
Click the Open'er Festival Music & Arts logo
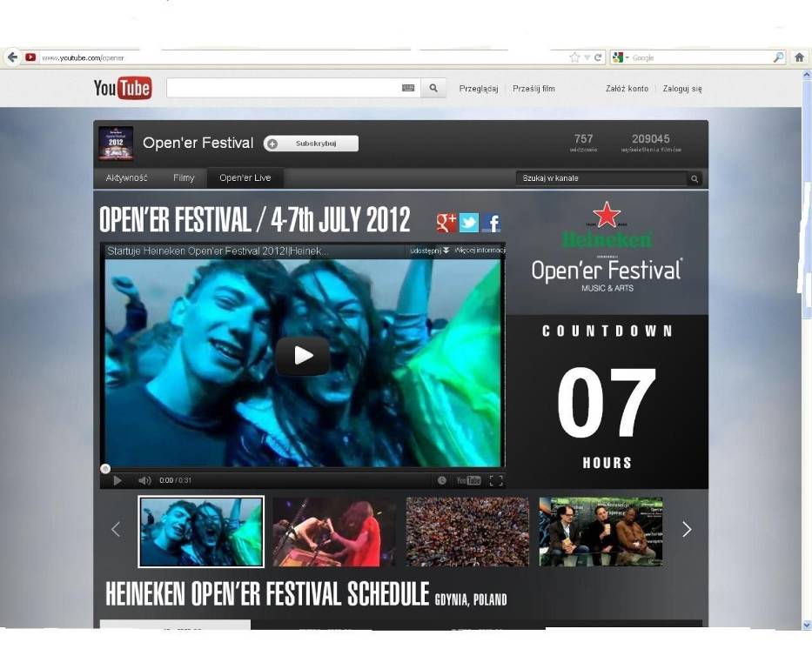(607, 275)
